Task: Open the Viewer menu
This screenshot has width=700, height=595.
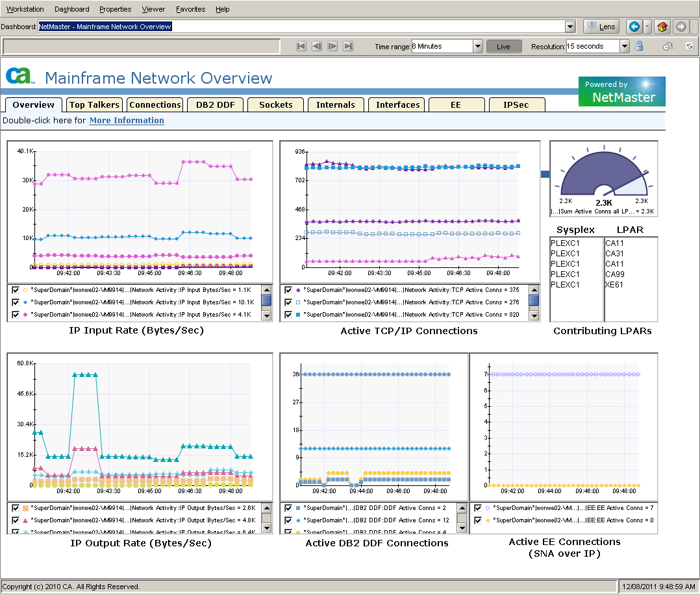Action: click(x=153, y=9)
